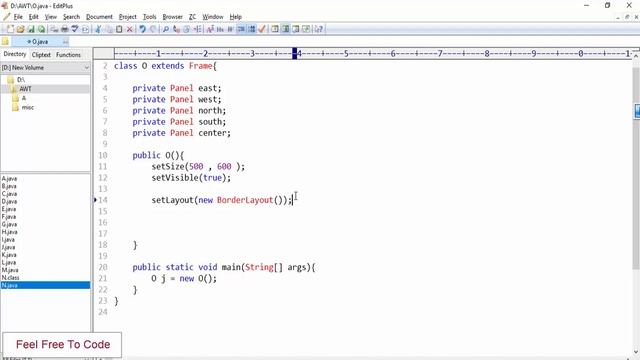The height and width of the screenshot is (360, 640).
Task: Click the Print toolbar icon
Action: [x=64, y=29]
